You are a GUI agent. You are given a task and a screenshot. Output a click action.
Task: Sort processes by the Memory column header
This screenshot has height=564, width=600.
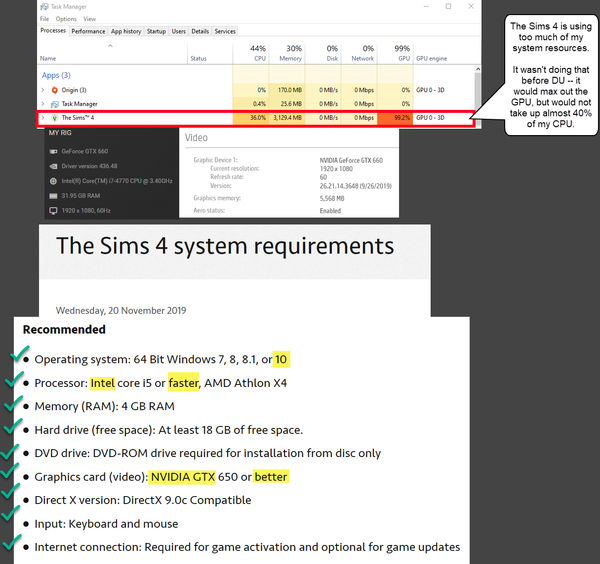click(293, 53)
